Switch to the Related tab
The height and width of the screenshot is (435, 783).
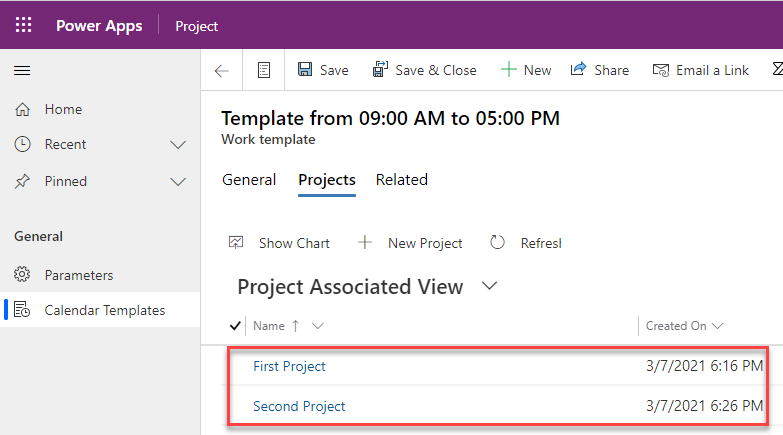[x=401, y=180]
